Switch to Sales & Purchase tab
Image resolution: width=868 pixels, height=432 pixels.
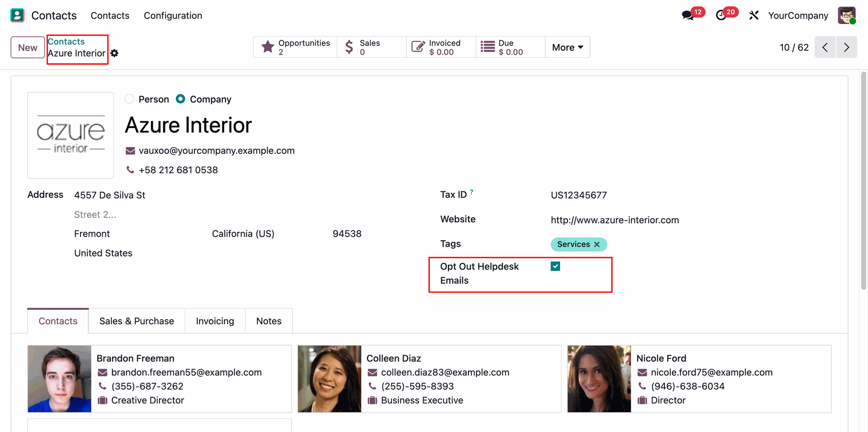137,321
